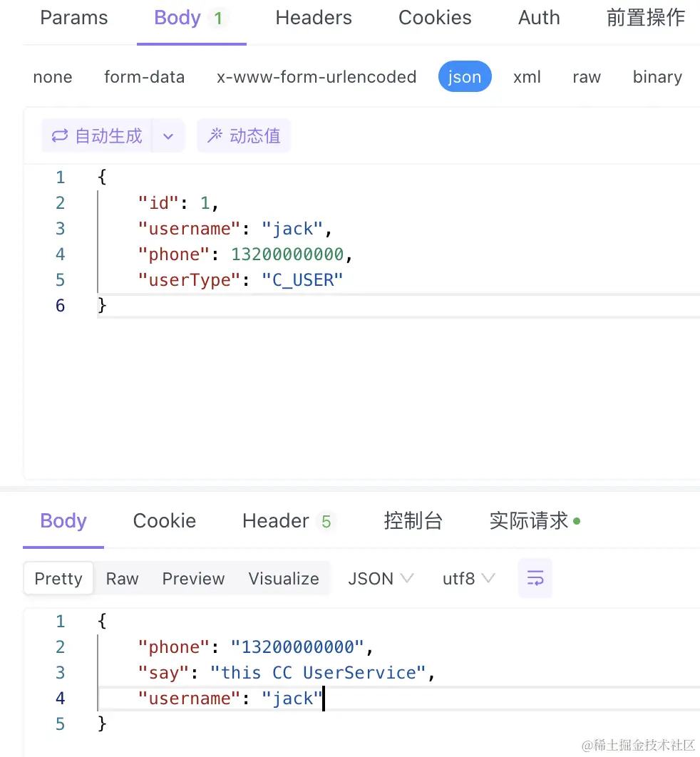Open the utf8 encoding dropdown
Screen dimensions: 700x757
tap(469, 578)
